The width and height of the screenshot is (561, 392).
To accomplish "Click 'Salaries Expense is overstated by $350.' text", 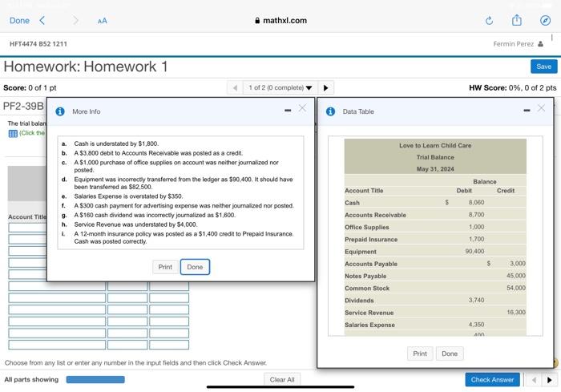I will (128, 196).
